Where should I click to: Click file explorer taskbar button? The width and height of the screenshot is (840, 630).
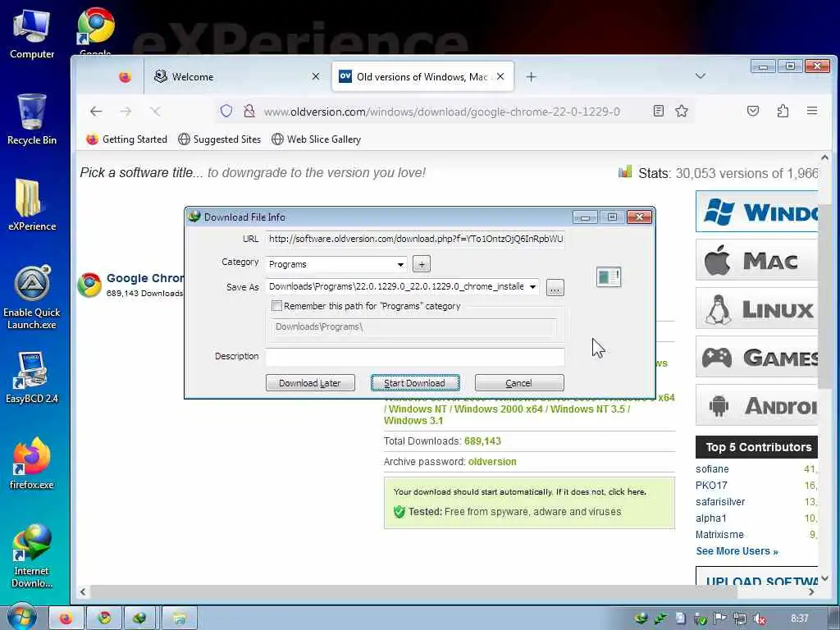pos(180,619)
